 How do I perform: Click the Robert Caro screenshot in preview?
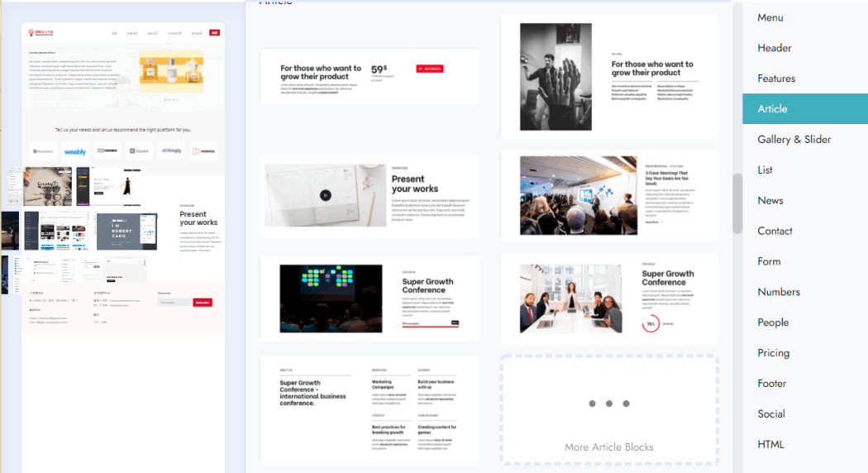pyautogui.click(x=126, y=231)
